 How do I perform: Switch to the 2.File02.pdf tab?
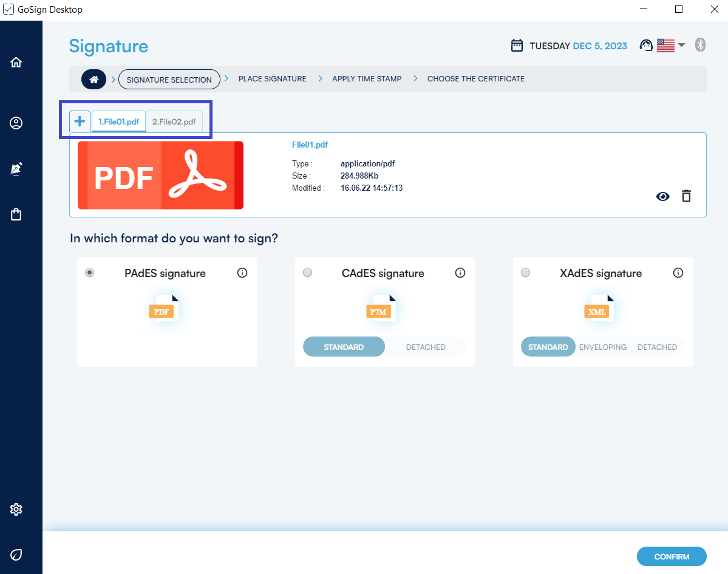click(174, 121)
